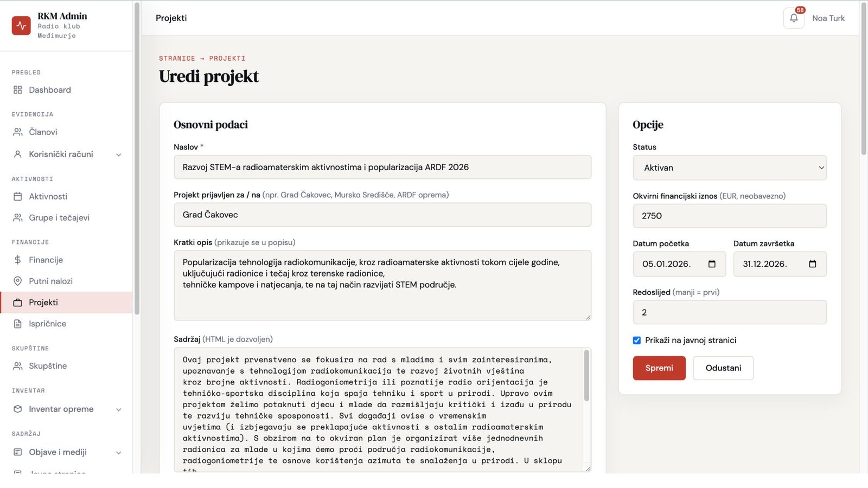
Task: Open the start date calendar picker icon
Action: point(712,264)
